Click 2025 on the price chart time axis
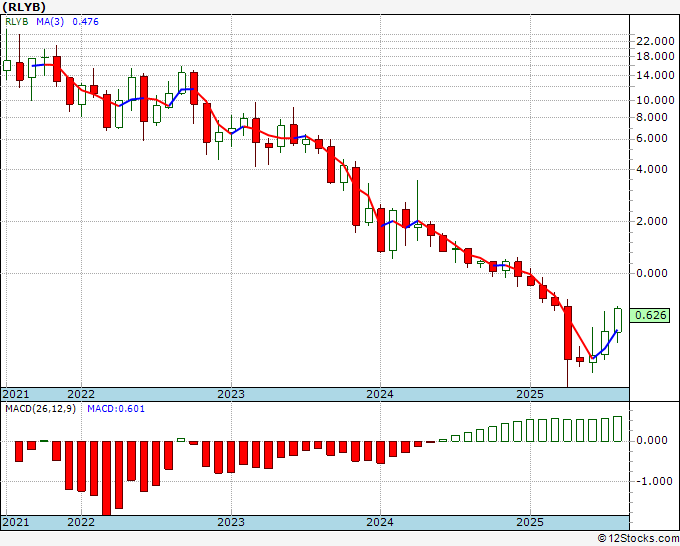 click(x=530, y=394)
